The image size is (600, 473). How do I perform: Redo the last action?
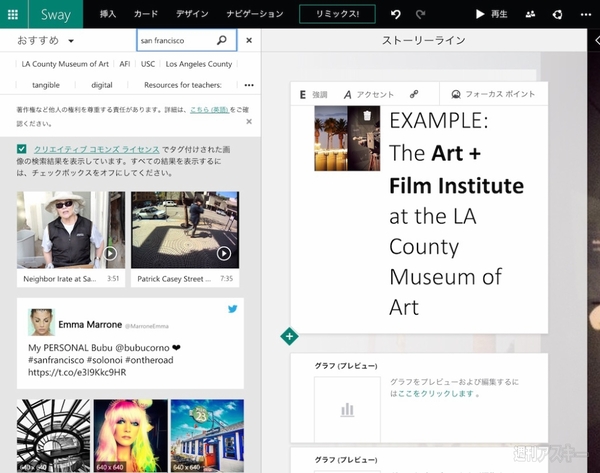421,15
